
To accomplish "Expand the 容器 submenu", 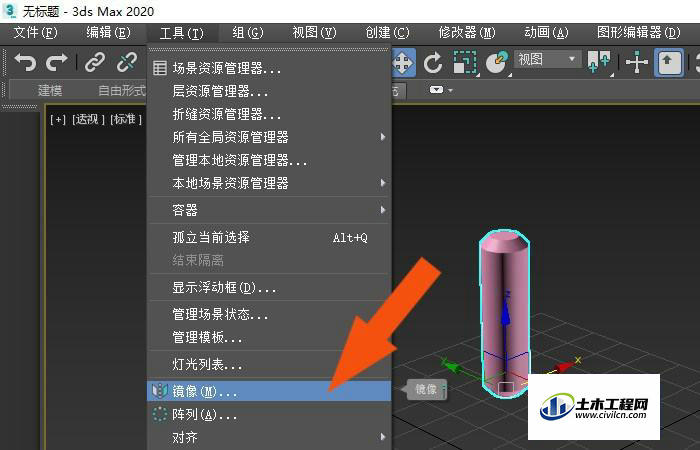I will tap(383, 209).
